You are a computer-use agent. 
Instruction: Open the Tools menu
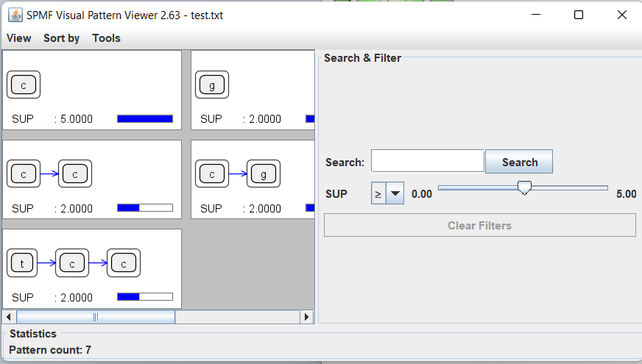point(106,38)
